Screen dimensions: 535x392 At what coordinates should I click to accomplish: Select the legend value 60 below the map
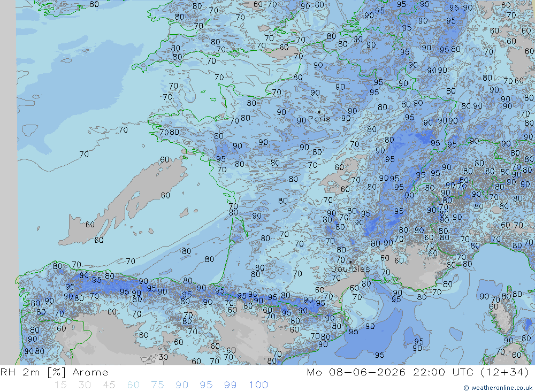click(x=133, y=385)
